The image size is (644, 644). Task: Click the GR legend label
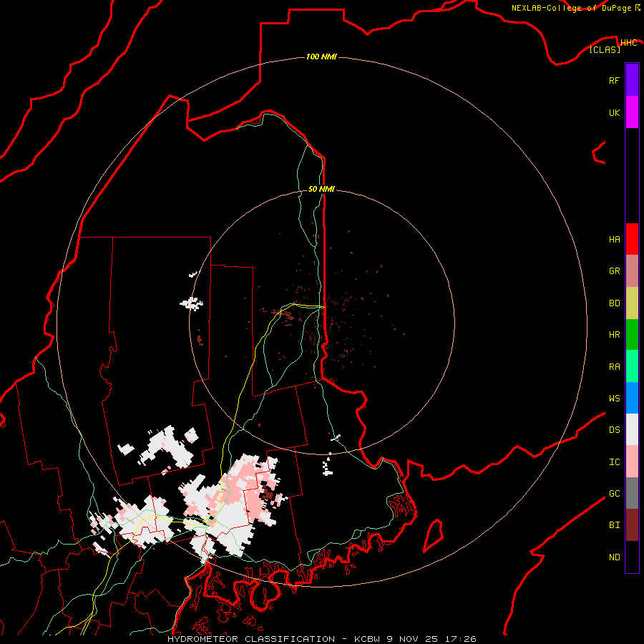click(x=614, y=271)
